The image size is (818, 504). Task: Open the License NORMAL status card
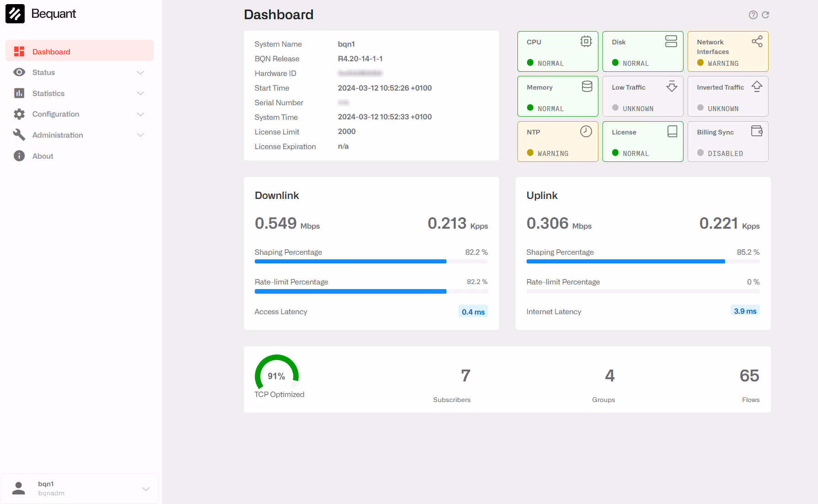[643, 141]
